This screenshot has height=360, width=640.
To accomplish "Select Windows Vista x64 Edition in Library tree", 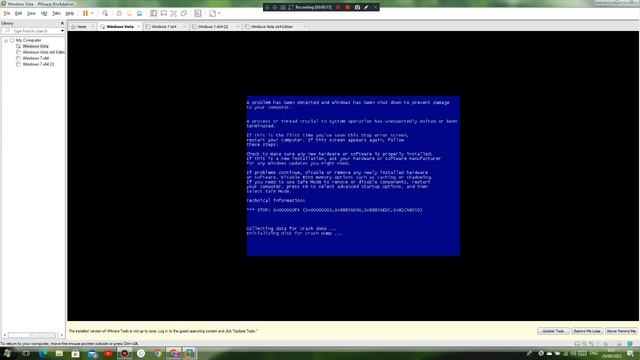I will point(44,52).
